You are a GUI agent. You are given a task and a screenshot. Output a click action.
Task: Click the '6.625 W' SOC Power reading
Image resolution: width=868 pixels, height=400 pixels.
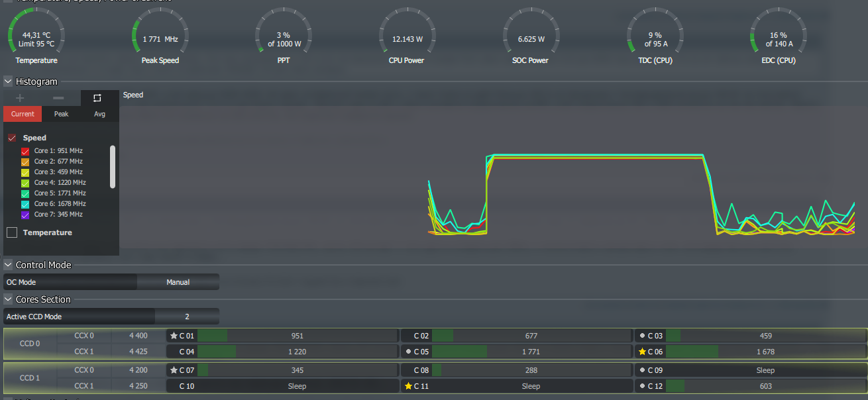531,39
